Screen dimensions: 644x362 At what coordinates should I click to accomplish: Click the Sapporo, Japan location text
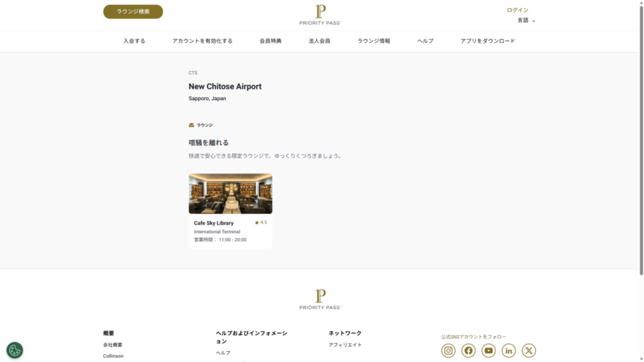(208, 99)
